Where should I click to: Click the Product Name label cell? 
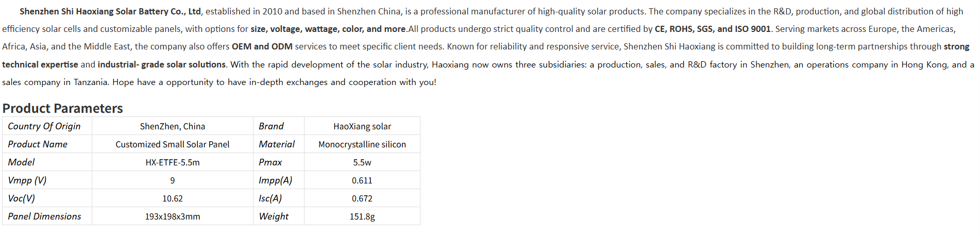point(38,144)
